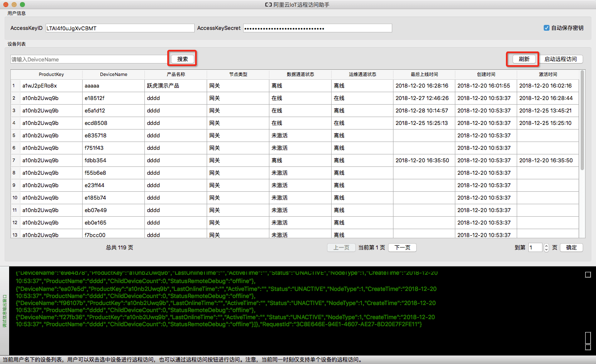Viewport: 596px width, 364px height.
Task: Focus the AccessKeySecret password field
Action: (x=318, y=28)
